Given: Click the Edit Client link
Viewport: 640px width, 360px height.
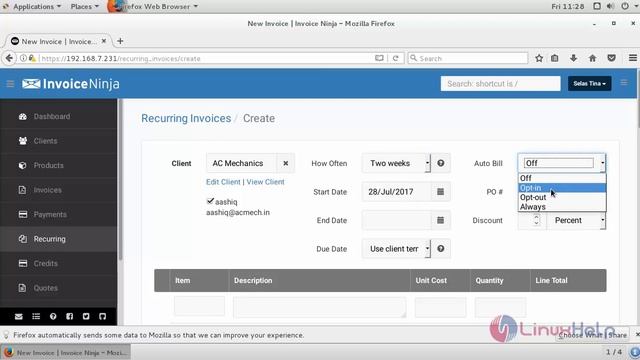Looking at the screenshot, I should 223,182.
